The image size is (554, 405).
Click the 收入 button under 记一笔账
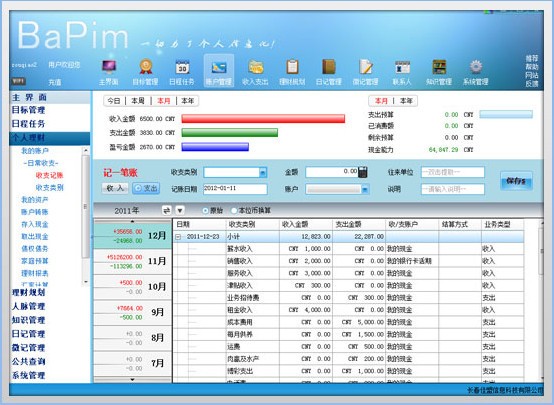[115, 188]
